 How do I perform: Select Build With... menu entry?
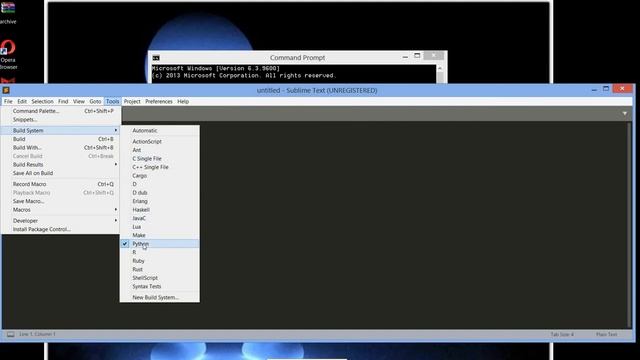click(x=61, y=148)
